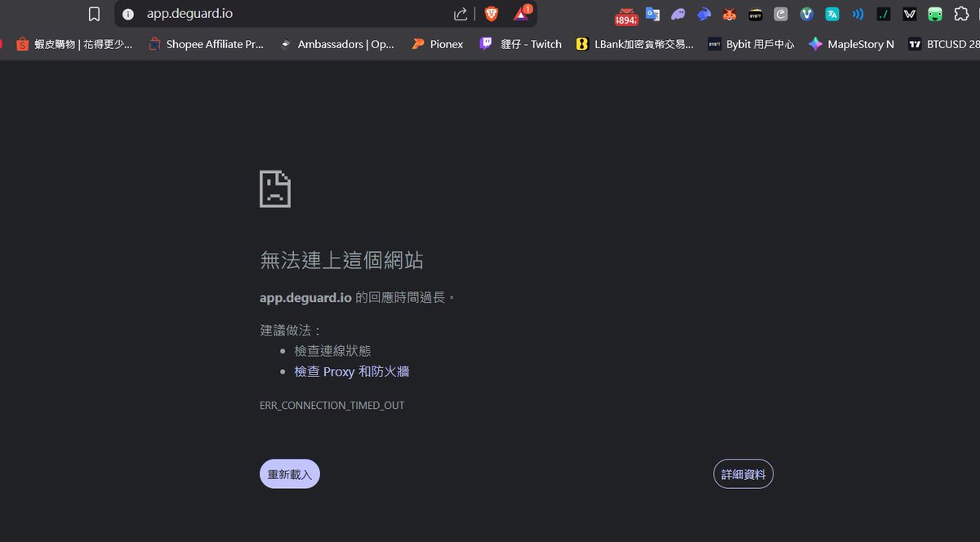Open the 蝦皮購物 Shopee bookmark
The height and width of the screenshot is (542, 980).
click(73, 44)
